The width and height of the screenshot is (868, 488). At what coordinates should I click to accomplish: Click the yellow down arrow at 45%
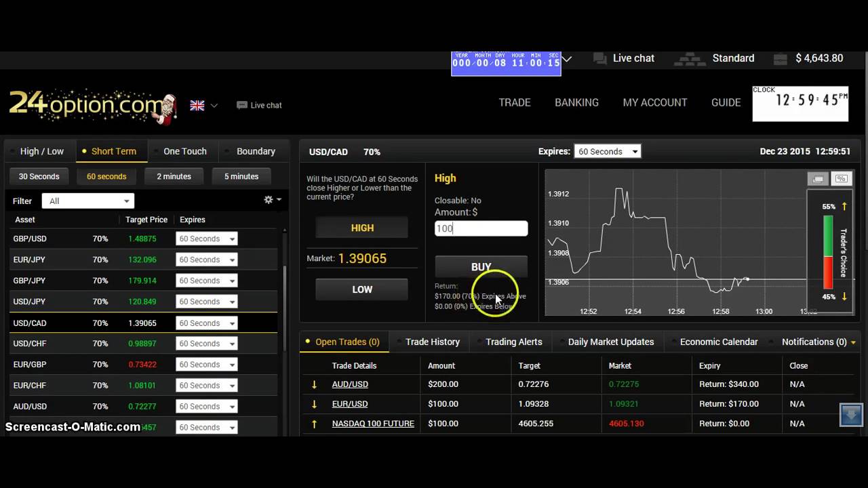pyautogui.click(x=844, y=297)
